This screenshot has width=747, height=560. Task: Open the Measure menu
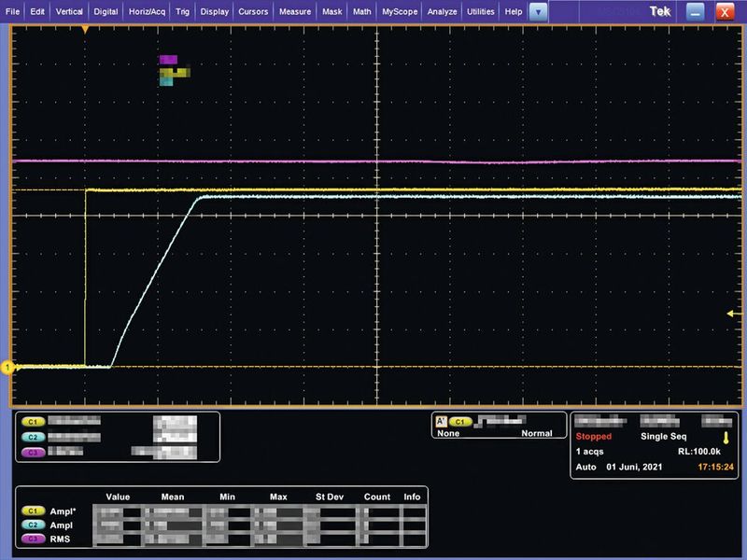click(x=294, y=12)
